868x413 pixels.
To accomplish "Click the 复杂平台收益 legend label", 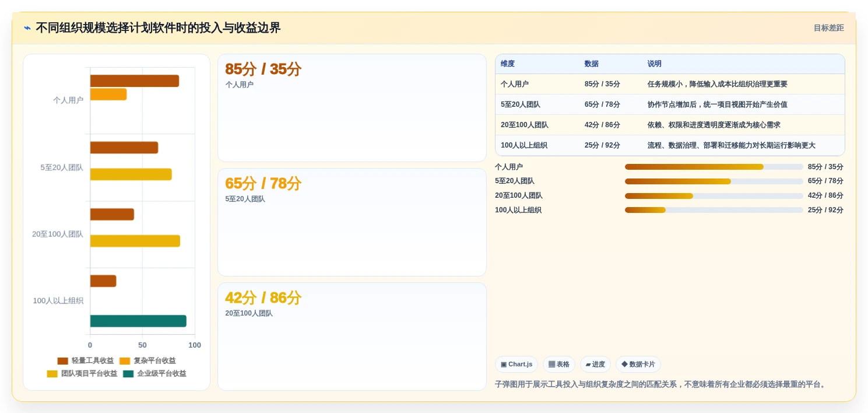I will [154, 361].
